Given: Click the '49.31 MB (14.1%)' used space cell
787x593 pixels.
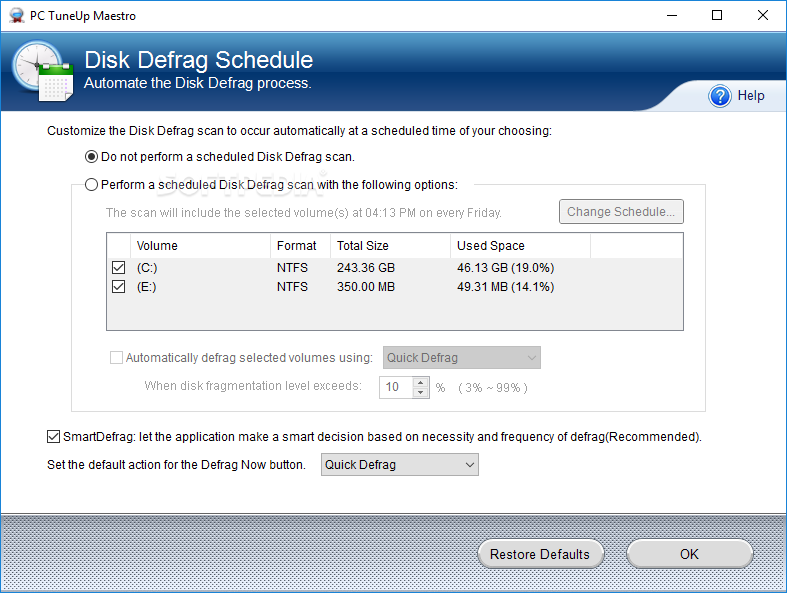Looking at the screenshot, I should coord(505,287).
